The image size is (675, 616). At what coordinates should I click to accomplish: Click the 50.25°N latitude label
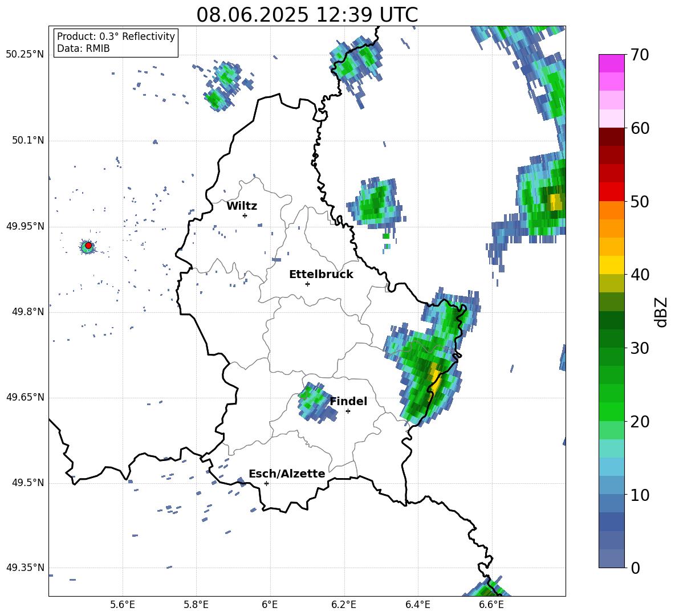click(25, 55)
